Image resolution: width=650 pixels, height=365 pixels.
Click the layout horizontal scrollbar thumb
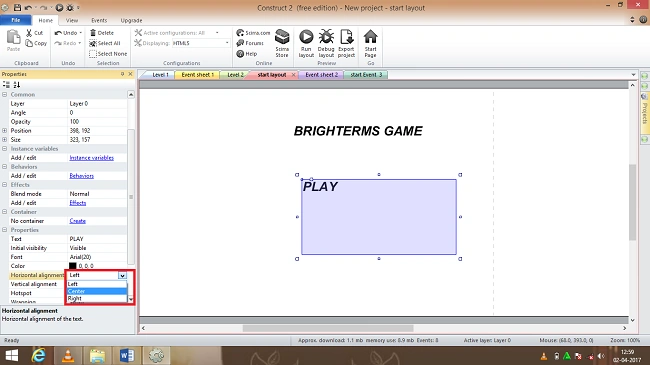[x=328, y=328]
